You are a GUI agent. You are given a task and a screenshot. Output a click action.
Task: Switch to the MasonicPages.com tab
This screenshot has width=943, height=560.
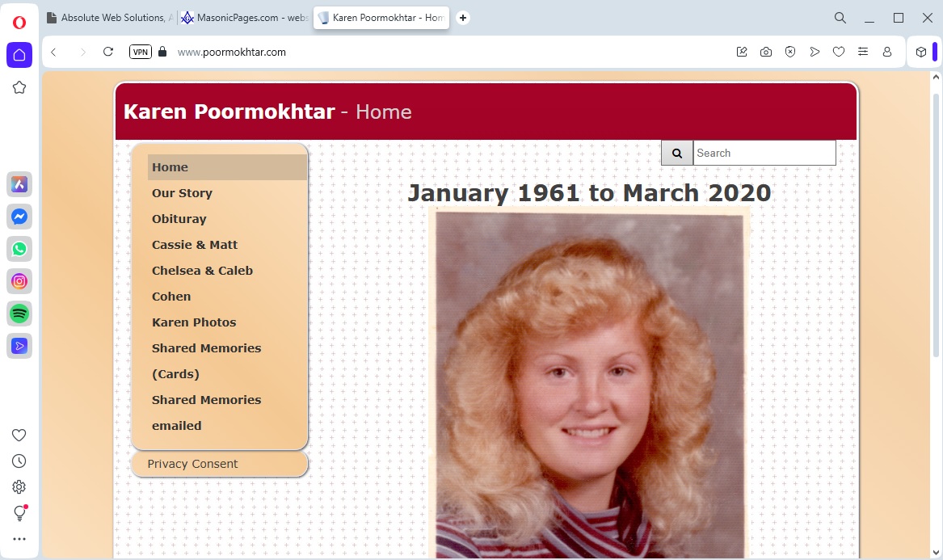[244, 18]
